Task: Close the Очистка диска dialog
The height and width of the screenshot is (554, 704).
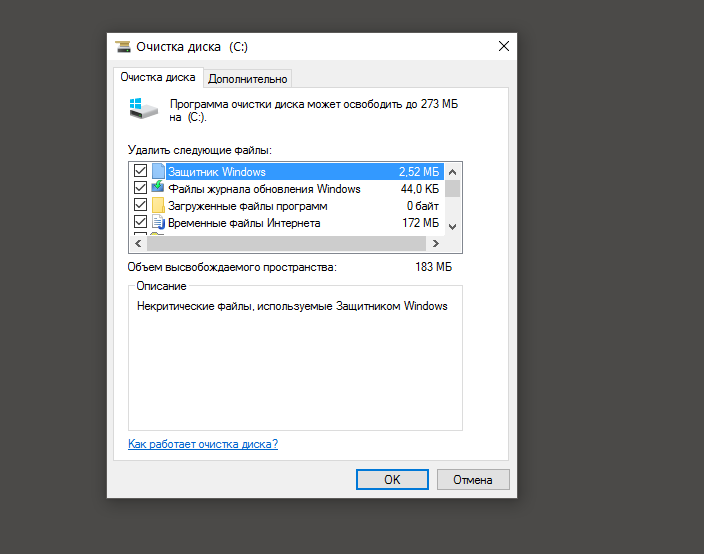Action: 504,46
